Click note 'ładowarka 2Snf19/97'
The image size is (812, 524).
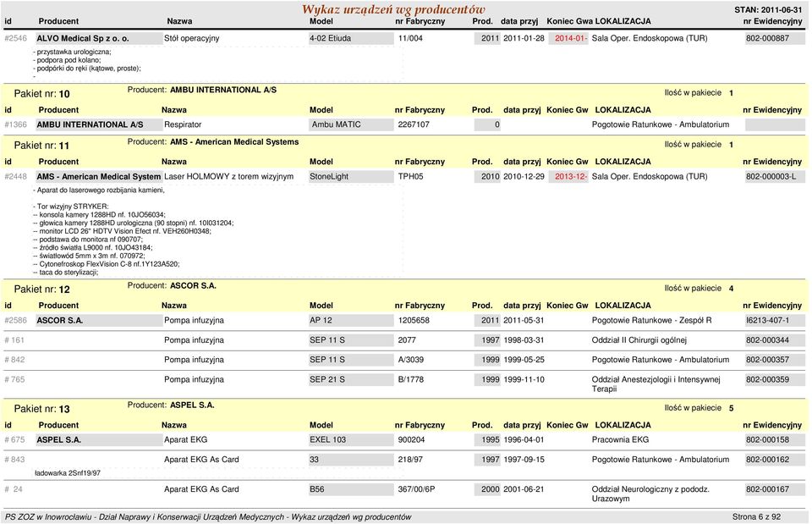point(68,473)
